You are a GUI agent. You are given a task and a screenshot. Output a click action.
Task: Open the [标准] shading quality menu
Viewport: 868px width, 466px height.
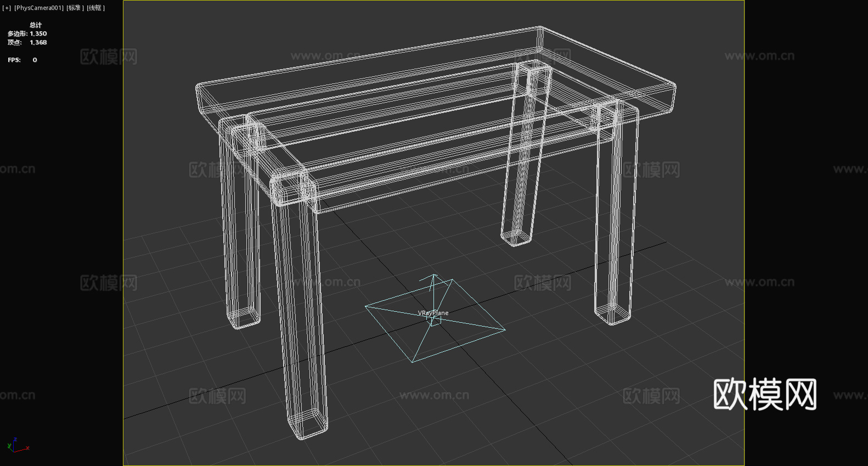[75, 8]
